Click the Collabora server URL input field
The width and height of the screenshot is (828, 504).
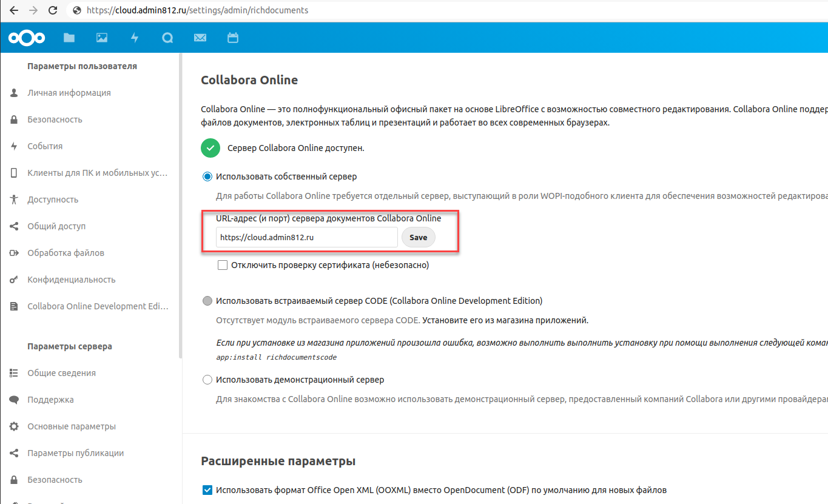306,237
